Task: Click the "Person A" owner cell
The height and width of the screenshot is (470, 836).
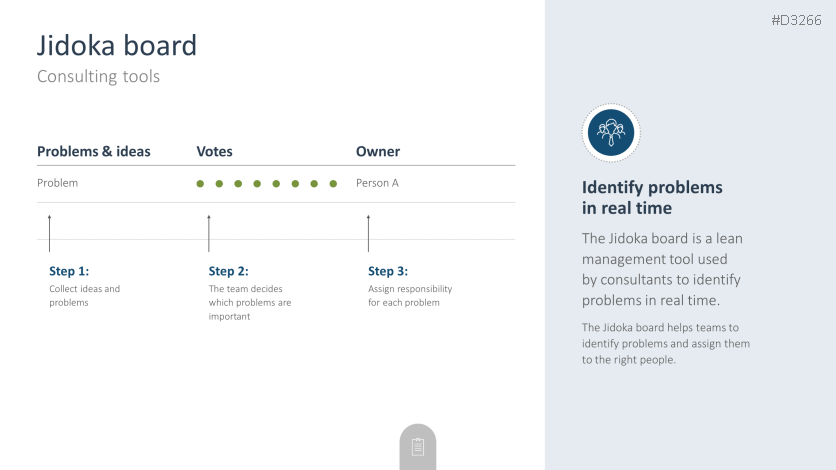Action: point(377,183)
